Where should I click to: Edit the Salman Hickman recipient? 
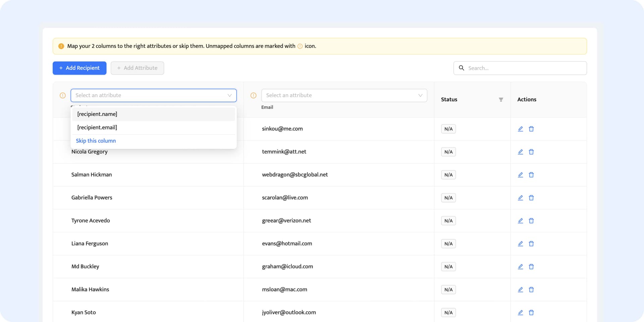coord(520,175)
